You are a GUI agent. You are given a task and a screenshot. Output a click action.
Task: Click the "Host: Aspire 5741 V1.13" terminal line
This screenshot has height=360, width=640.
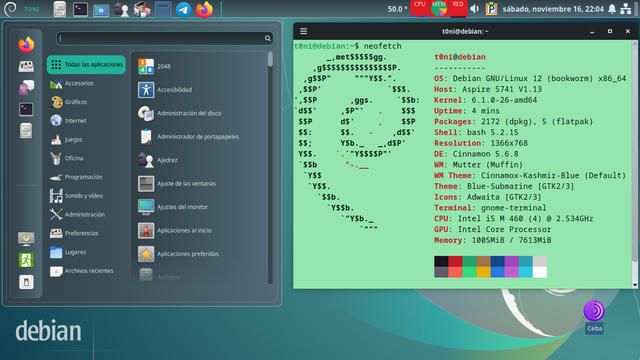pyautogui.click(x=488, y=89)
